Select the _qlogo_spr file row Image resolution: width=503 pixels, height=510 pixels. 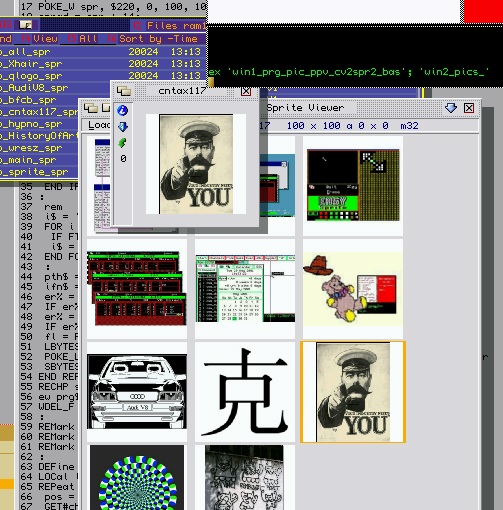pos(103,76)
